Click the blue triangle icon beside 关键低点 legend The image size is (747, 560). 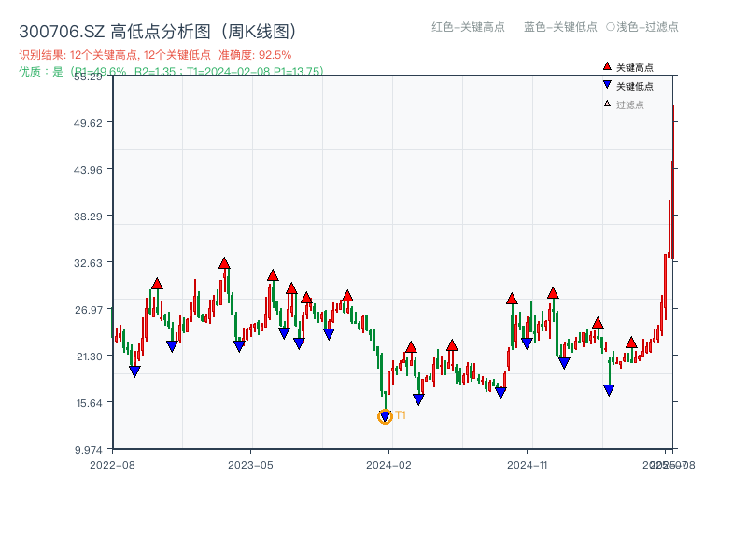(x=607, y=85)
